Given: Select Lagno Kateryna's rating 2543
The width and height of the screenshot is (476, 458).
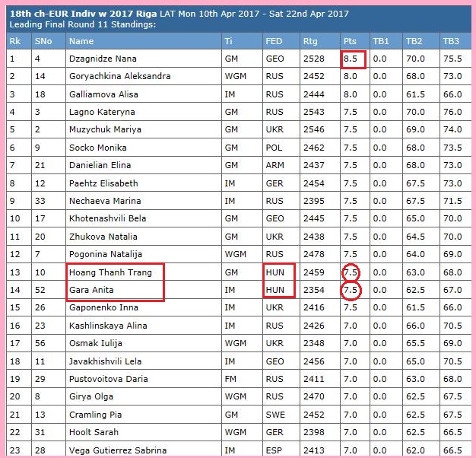Looking at the screenshot, I should tap(313, 112).
